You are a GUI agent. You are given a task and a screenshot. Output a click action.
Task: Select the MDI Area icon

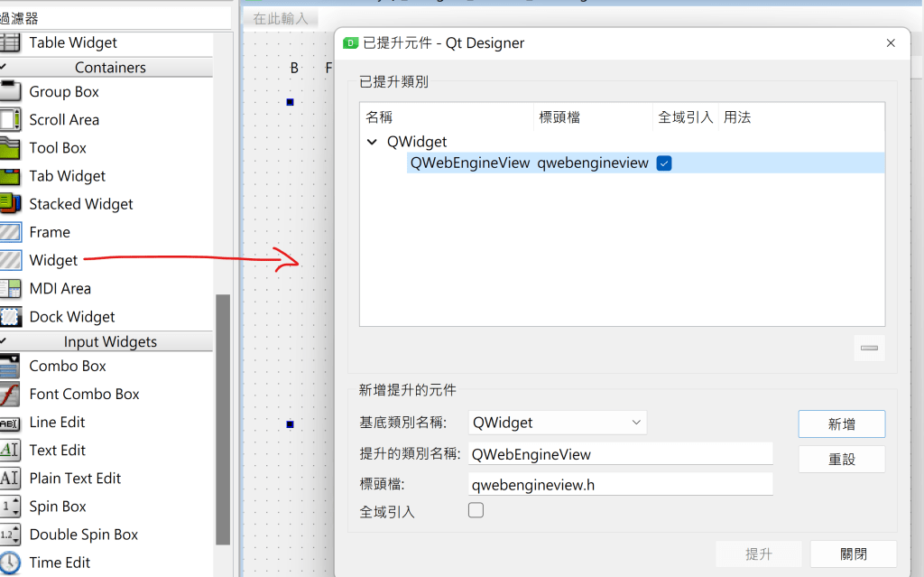pyautogui.click(x=10, y=289)
